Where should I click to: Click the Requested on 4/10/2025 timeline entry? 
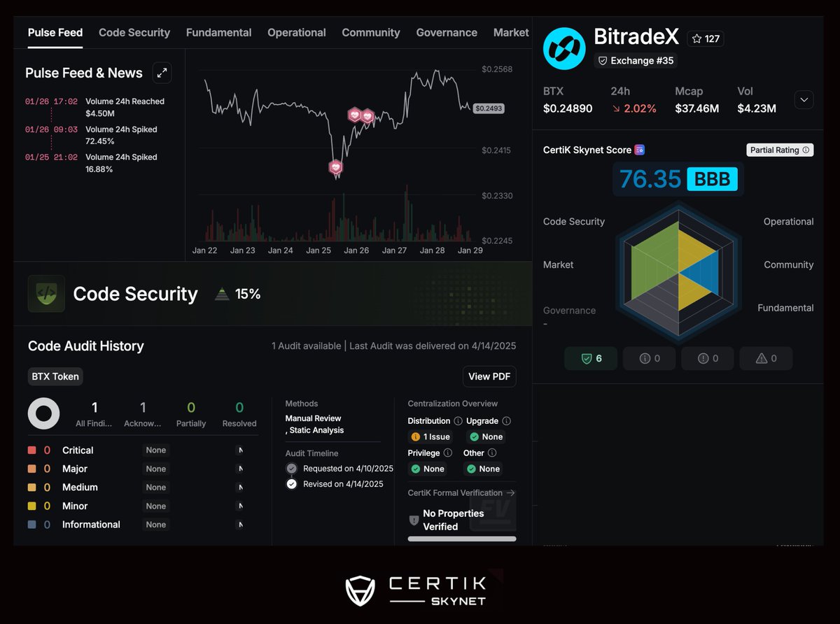tap(339, 469)
